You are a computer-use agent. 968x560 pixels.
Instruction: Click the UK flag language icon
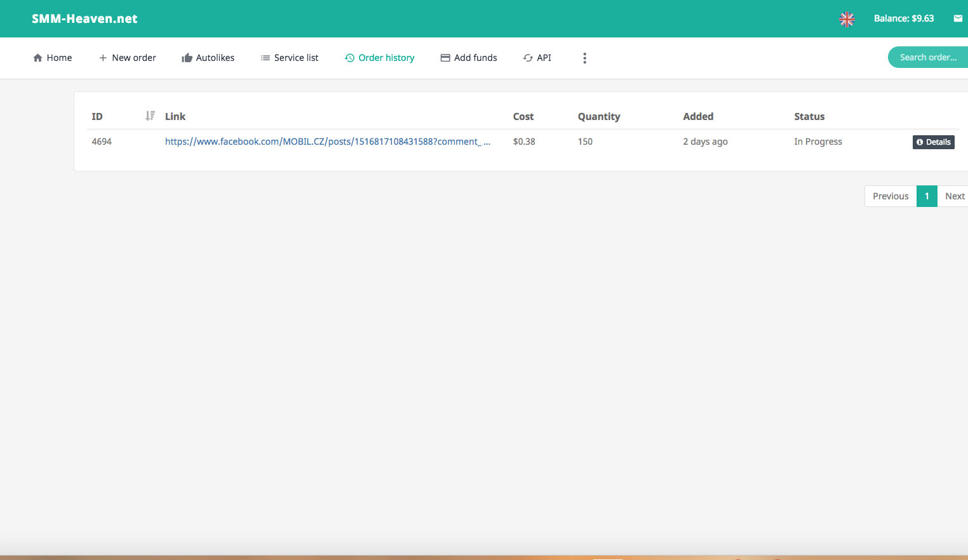(x=847, y=19)
